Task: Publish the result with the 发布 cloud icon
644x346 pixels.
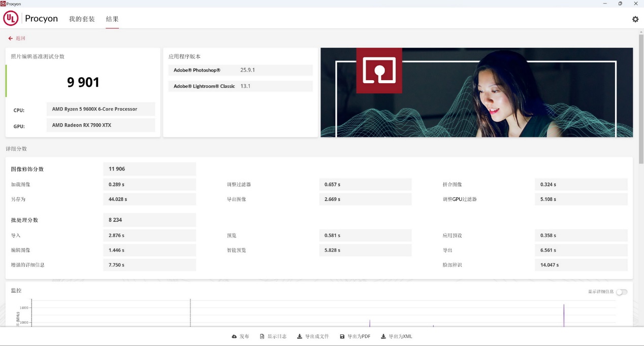Action: 240,336
